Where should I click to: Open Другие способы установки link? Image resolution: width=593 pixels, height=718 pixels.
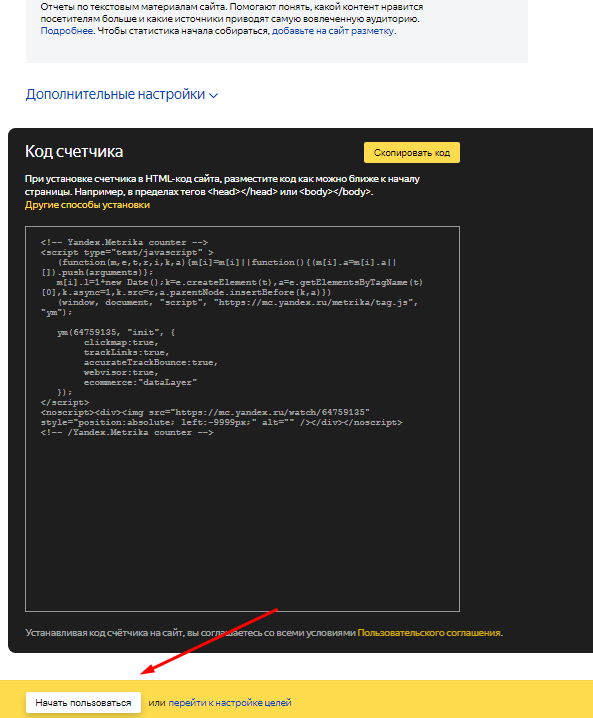87,205
